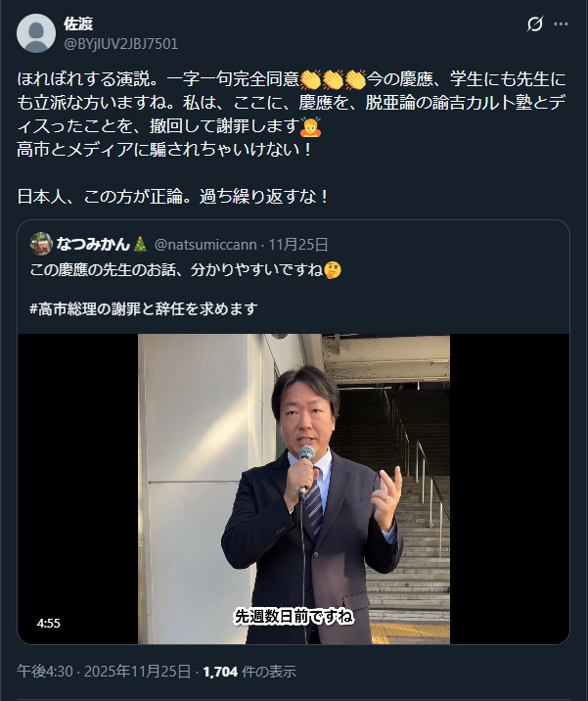Click the 4:55 video duration badge

48,624
